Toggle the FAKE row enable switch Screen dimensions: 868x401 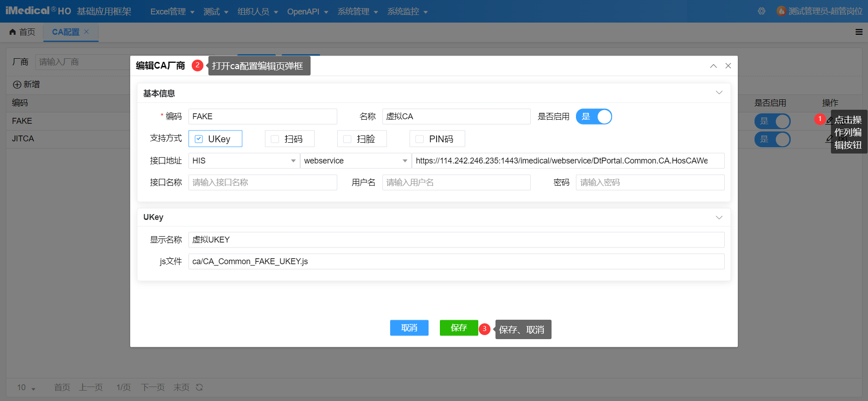point(772,121)
